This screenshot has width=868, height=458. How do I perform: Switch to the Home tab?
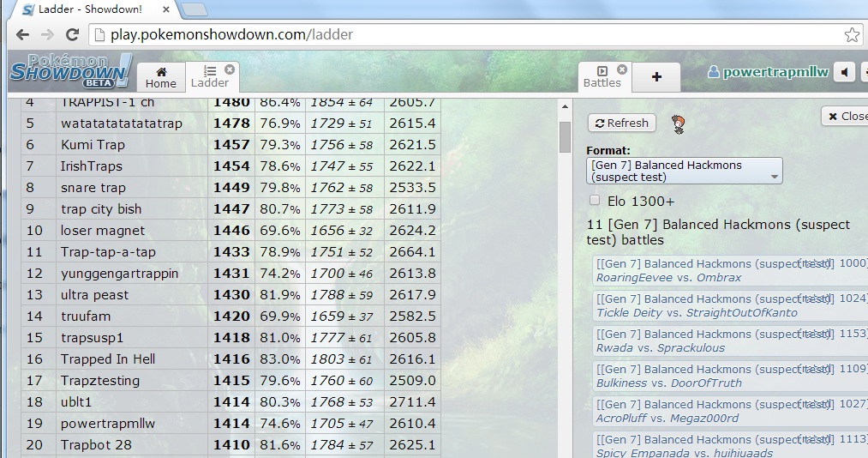coord(161,77)
